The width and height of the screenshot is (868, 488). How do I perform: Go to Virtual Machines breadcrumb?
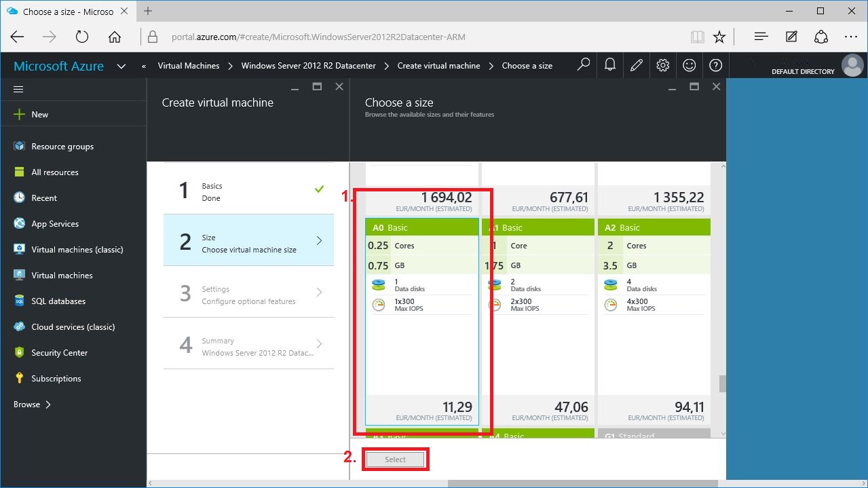coord(189,66)
